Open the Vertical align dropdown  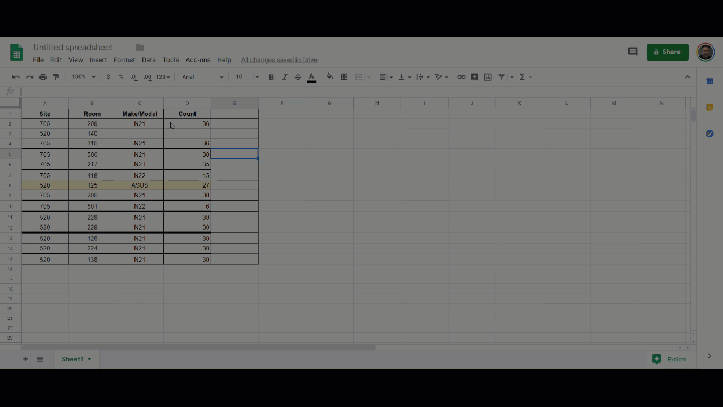404,77
